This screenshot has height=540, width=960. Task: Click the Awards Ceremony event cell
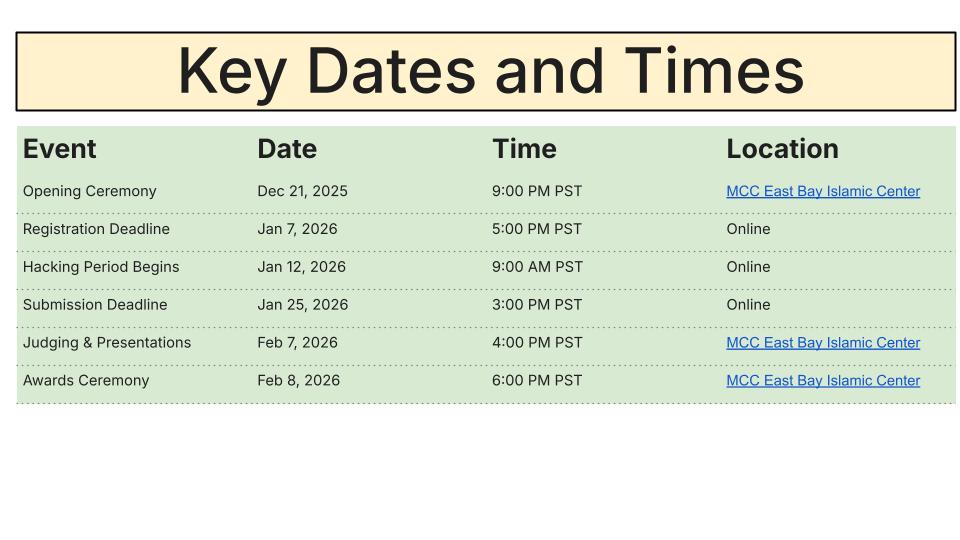[86, 381]
